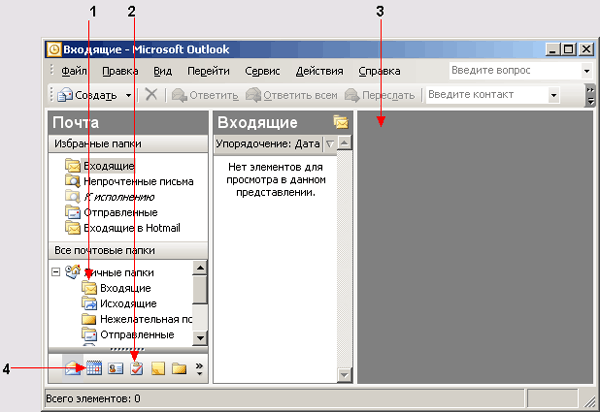Open the Calendar navigation icon

pos(94,368)
